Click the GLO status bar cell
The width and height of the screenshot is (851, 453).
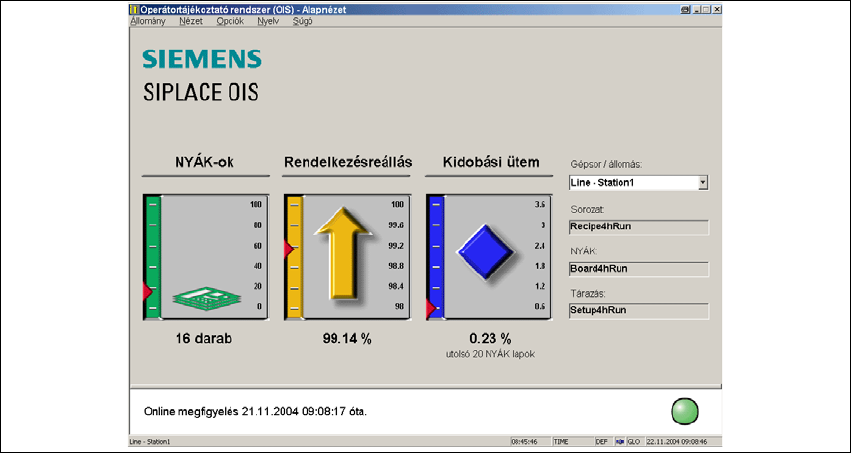point(634,442)
